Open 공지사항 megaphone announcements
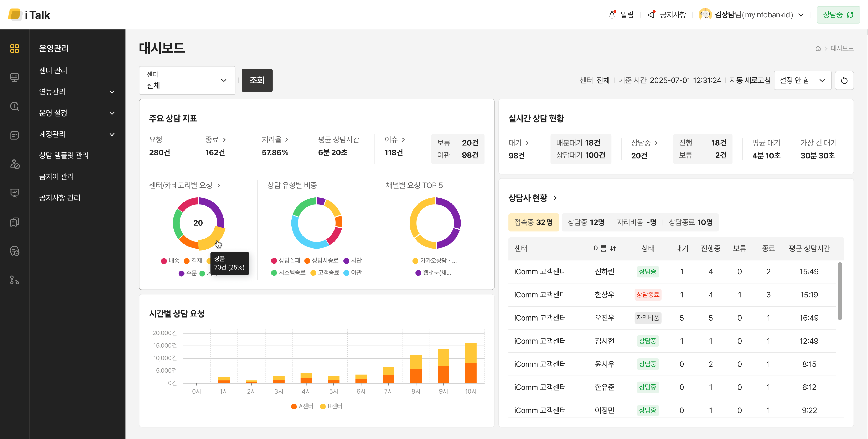The height and width of the screenshot is (439, 868). pos(667,14)
